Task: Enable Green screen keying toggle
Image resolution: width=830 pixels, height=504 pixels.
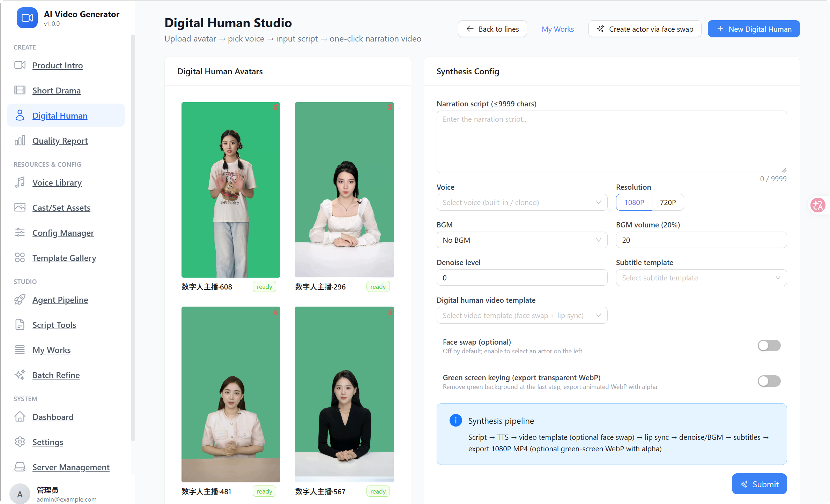Action: tap(769, 381)
